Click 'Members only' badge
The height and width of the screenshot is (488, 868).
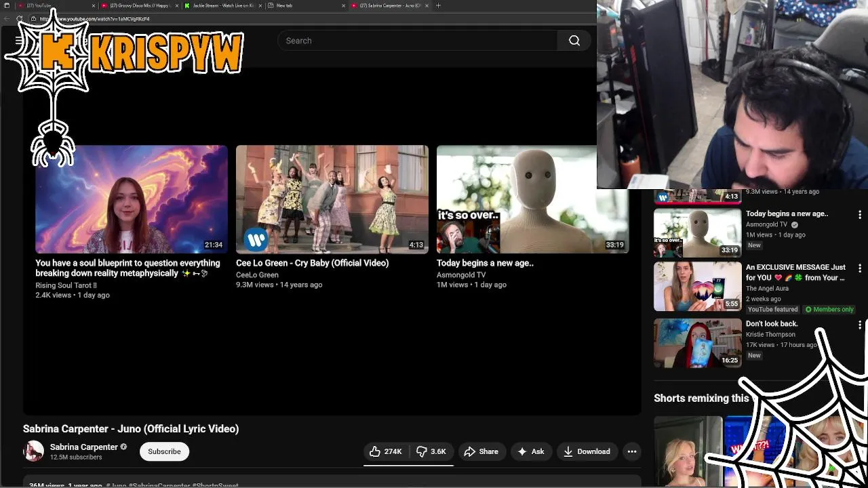pyautogui.click(x=829, y=309)
